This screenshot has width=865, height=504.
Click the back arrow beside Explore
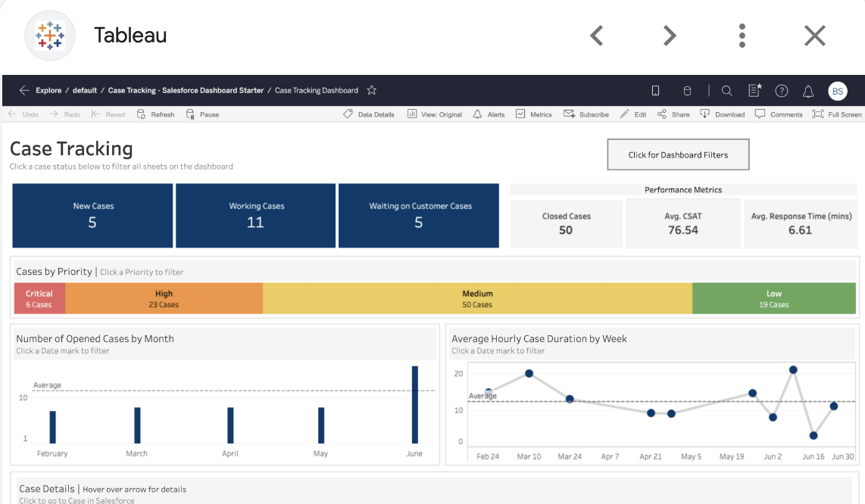[x=24, y=91]
